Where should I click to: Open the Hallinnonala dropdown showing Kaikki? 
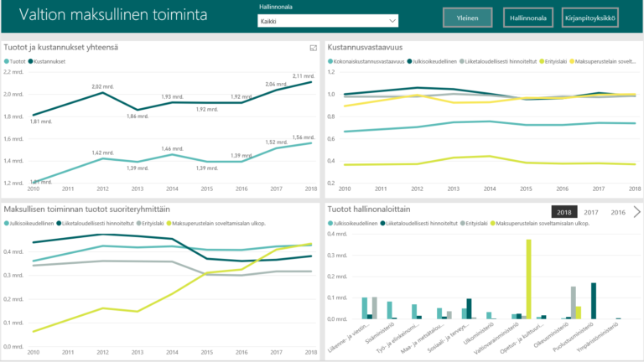327,21
